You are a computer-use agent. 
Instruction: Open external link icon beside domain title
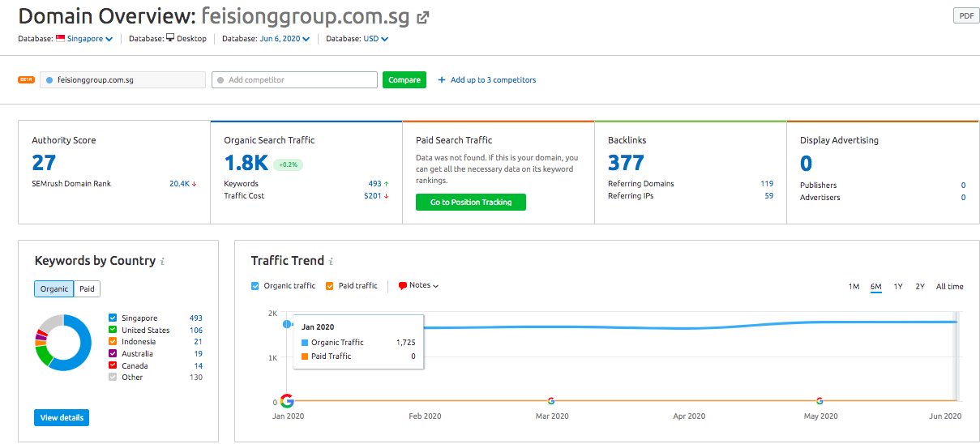click(x=423, y=17)
